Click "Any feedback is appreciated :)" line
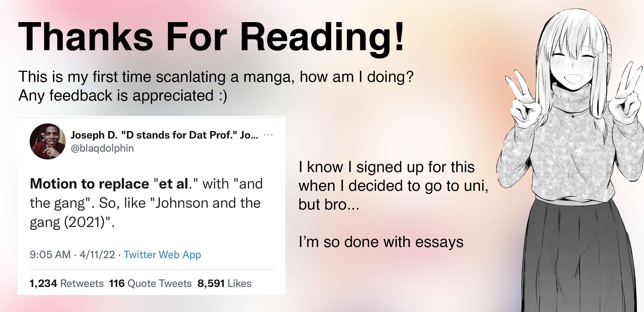644x312 pixels. pos(123,95)
